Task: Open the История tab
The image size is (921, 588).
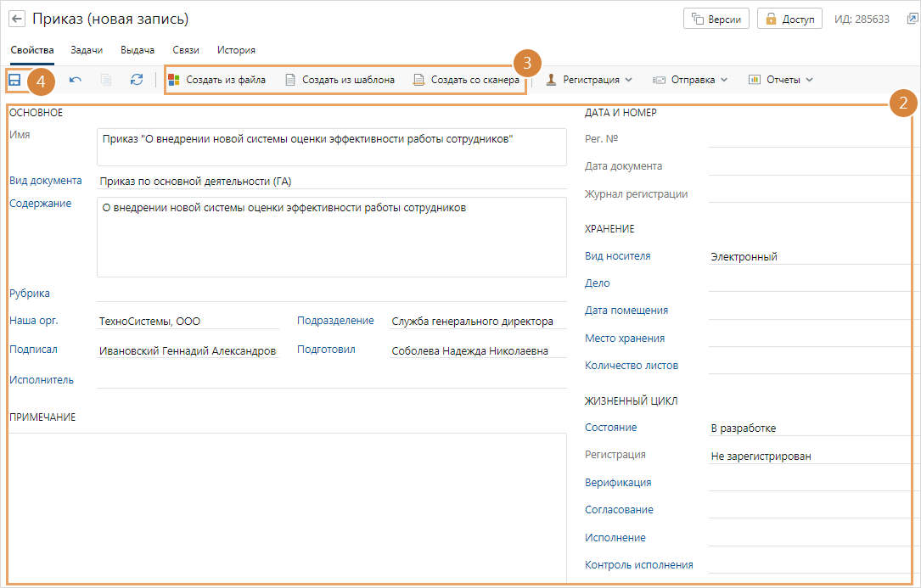Action: click(236, 50)
